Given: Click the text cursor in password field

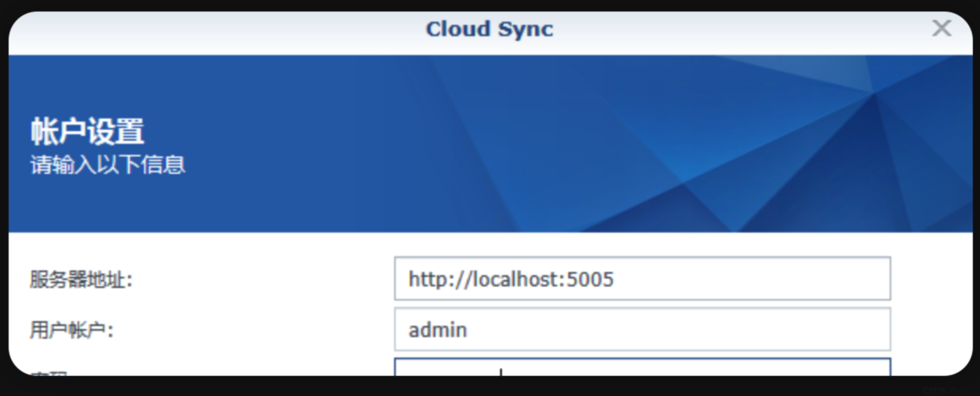Looking at the screenshot, I should tap(501, 372).
